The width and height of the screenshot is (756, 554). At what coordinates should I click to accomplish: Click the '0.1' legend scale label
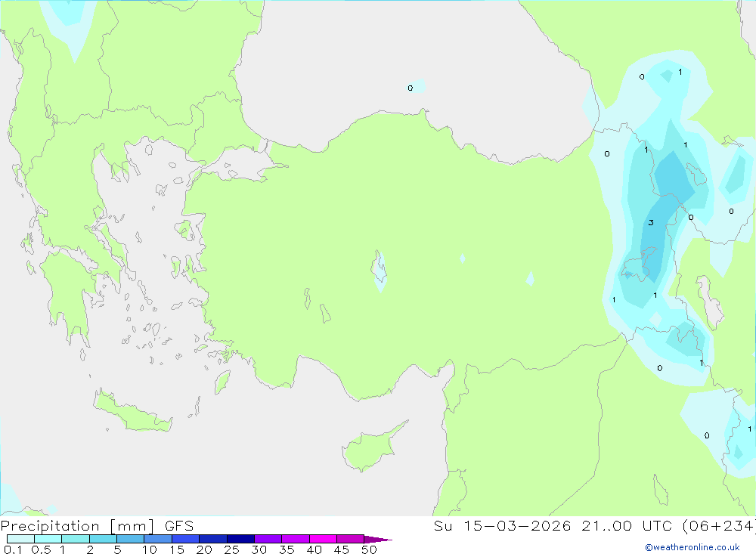(13, 549)
